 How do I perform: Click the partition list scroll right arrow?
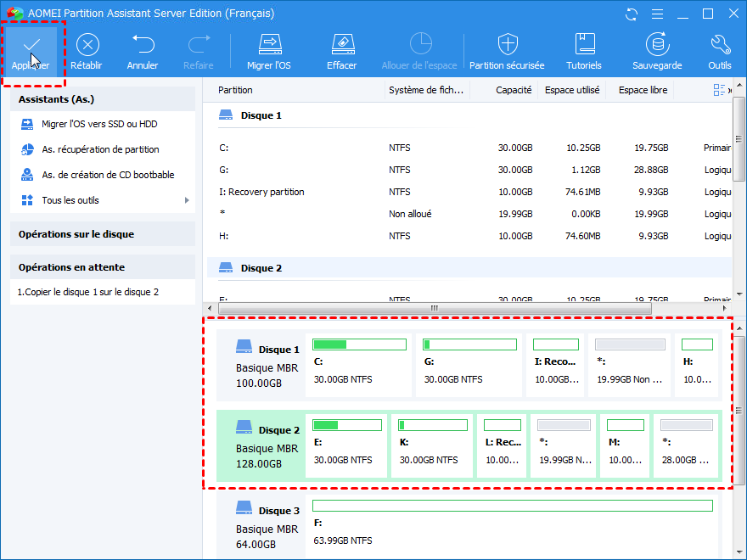724,308
